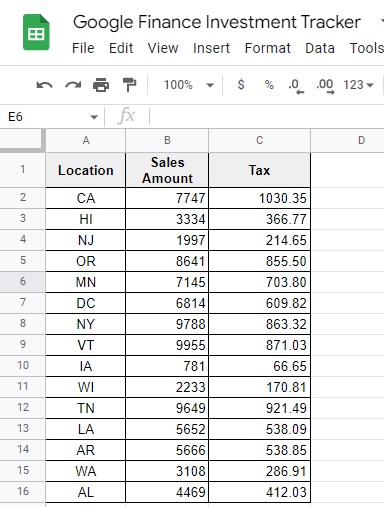Select the cell containing 9788
The width and height of the screenshot is (384, 507).
[167, 324]
